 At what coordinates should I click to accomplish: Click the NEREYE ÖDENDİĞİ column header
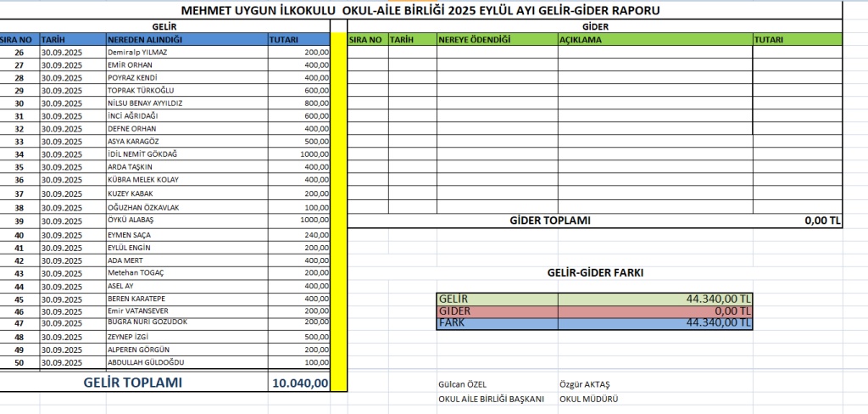click(x=496, y=39)
